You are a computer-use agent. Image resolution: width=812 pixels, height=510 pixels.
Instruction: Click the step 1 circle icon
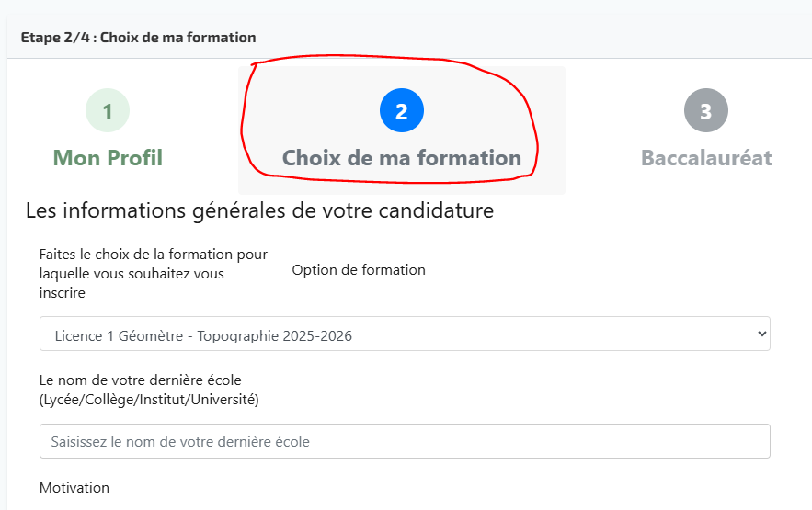[108, 111]
